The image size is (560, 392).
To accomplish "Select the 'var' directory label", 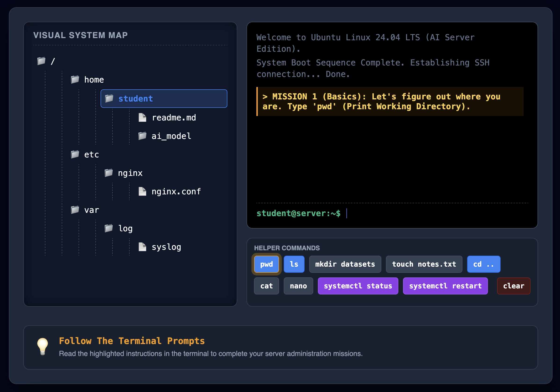I will (91, 210).
